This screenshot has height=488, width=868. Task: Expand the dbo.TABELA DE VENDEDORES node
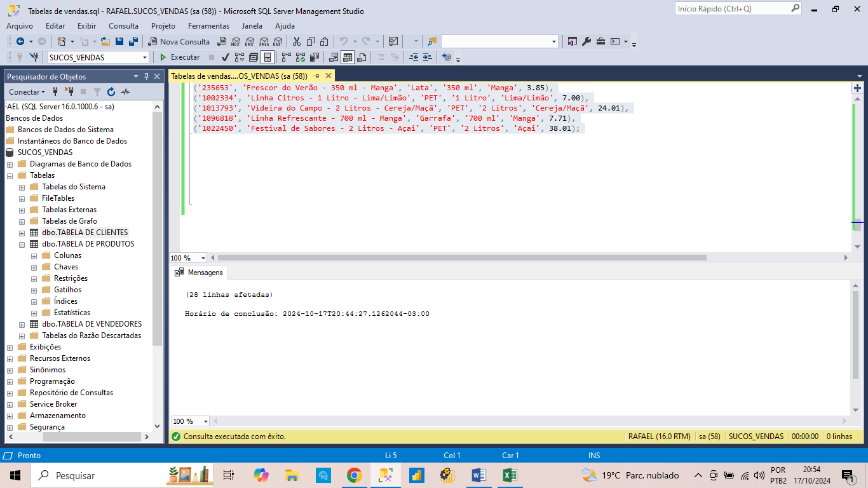pos(22,324)
